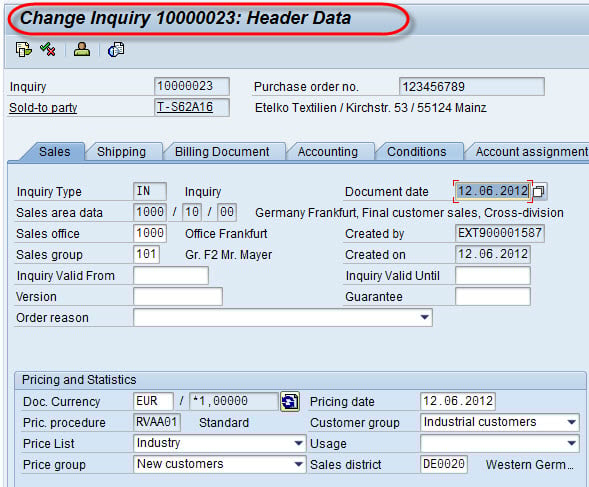The width and height of the screenshot is (589, 487).
Task: Click the currency rate refresh icon
Action: click(290, 402)
